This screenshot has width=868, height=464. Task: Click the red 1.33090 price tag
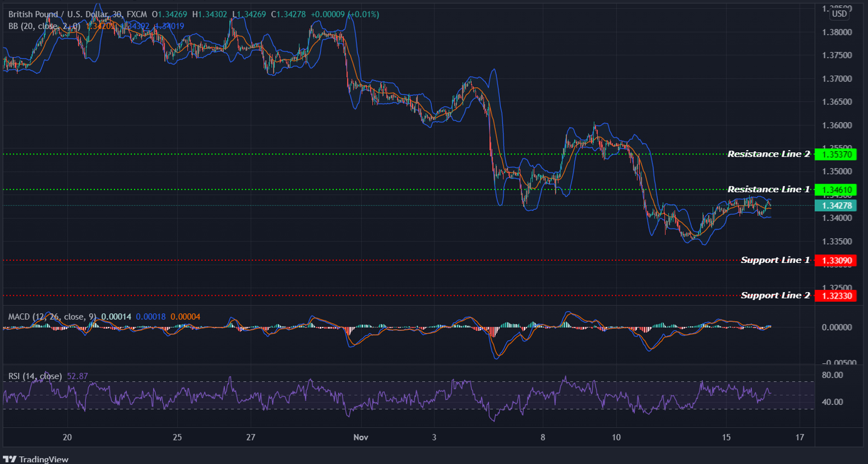[836, 260]
